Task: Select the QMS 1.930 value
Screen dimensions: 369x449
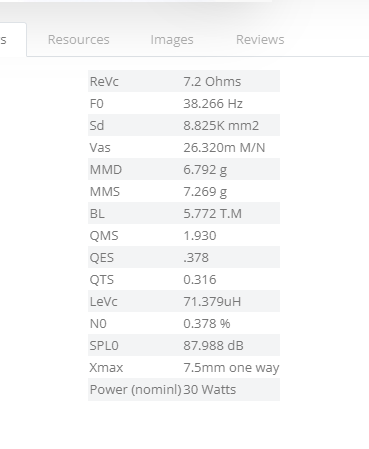Action: pyautogui.click(x=200, y=236)
